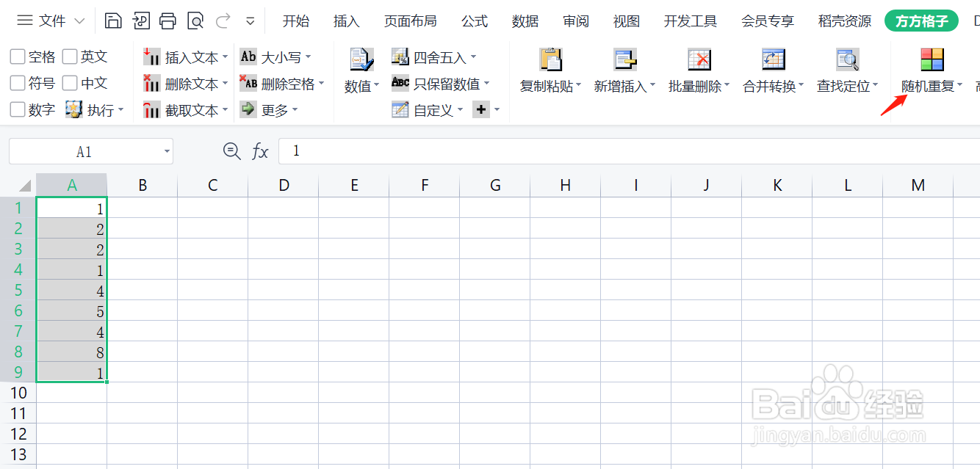Image resolution: width=980 pixels, height=469 pixels.
Task: Open the 批量删除 dropdown
Action: [727, 86]
